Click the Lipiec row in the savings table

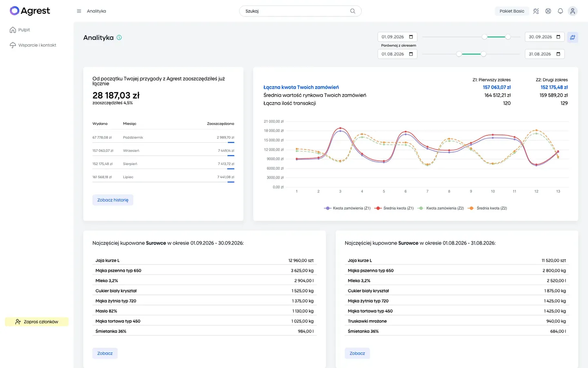(163, 177)
